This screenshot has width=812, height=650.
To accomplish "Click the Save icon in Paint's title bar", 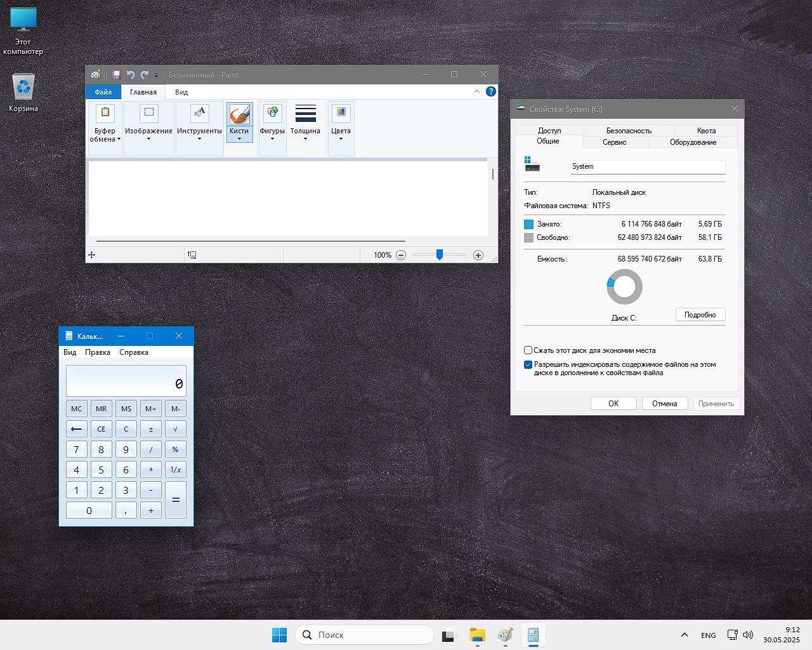I will tap(117, 75).
